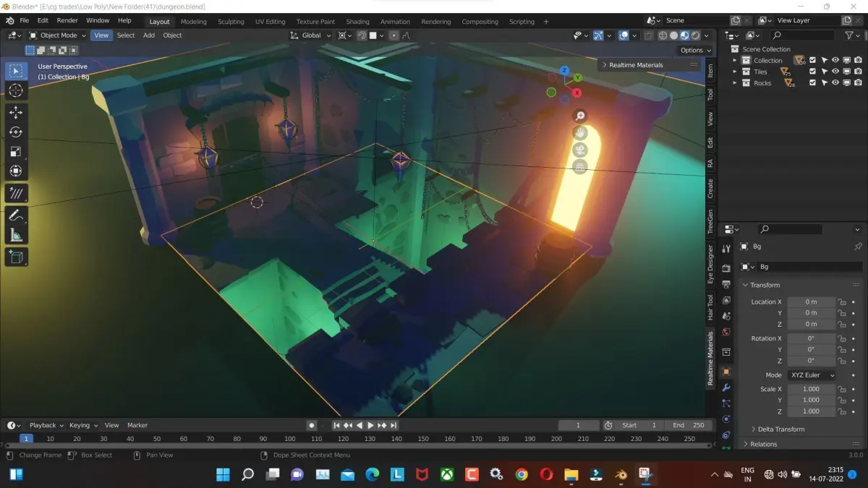Choose the Move tool
The width and height of the screenshot is (868, 488).
coord(16,112)
